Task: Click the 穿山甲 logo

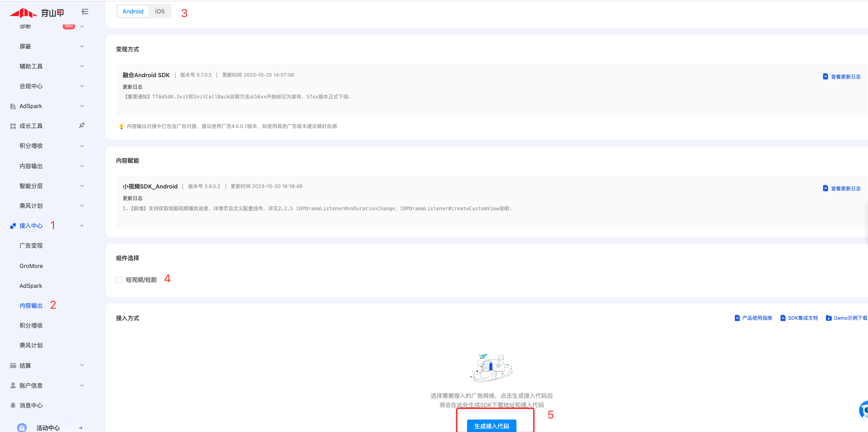Action: coord(37,12)
